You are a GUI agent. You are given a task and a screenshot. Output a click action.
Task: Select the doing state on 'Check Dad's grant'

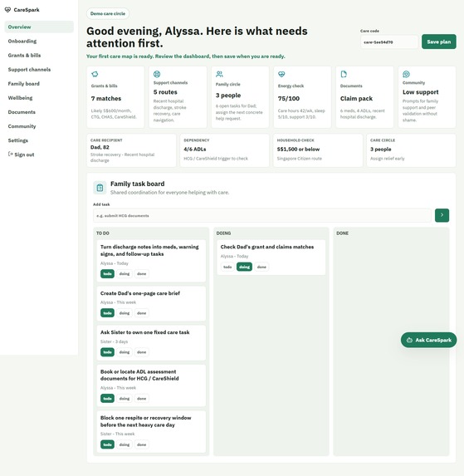coord(244,267)
